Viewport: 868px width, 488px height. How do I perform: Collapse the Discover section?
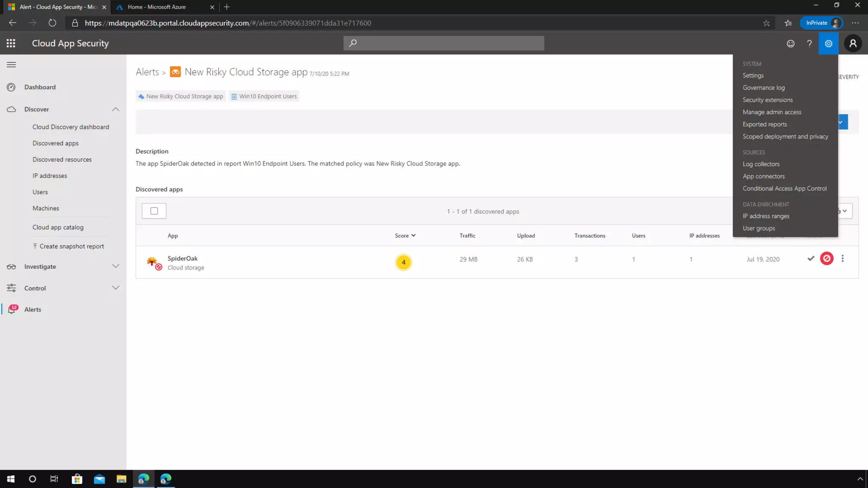(115, 109)
